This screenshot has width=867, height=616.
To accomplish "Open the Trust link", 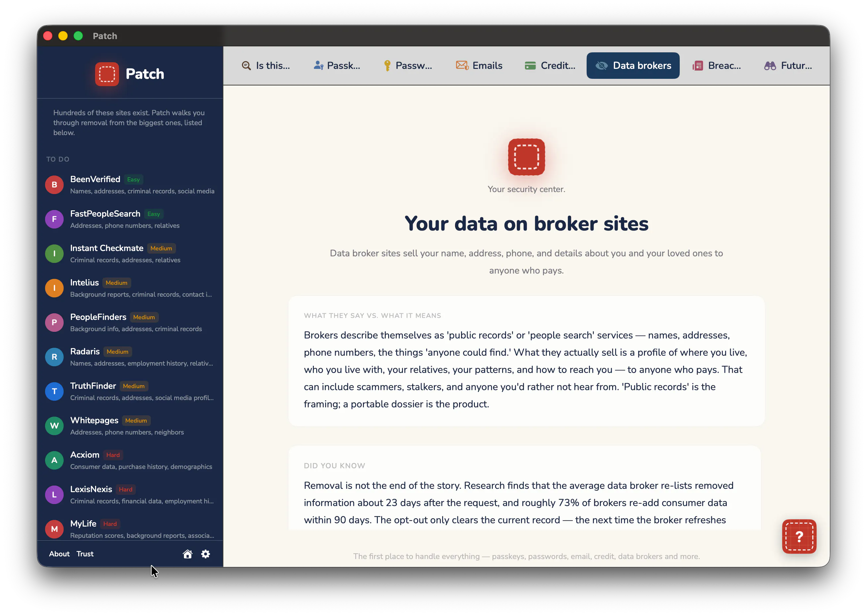I will [85, 554].
